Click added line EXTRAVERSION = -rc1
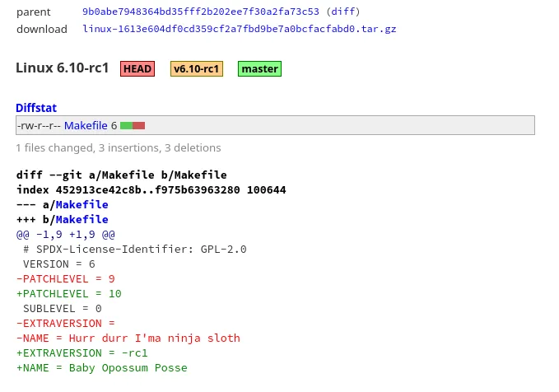 (82, 353)
